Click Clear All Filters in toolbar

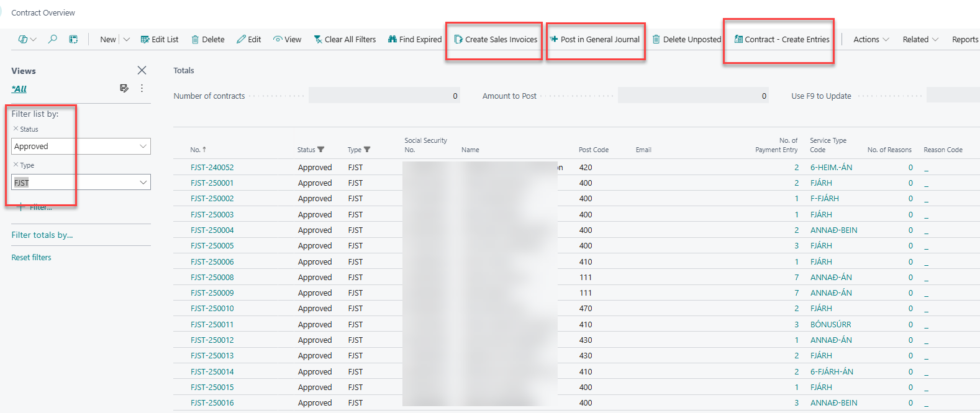(345, 39)
